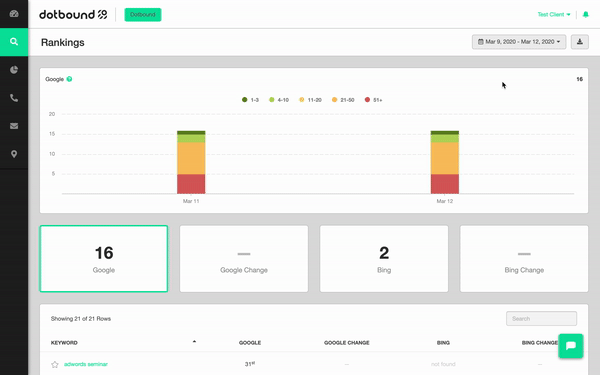
Task: Sort table by Keyword column arrow
Action: [x=194, y=341]
